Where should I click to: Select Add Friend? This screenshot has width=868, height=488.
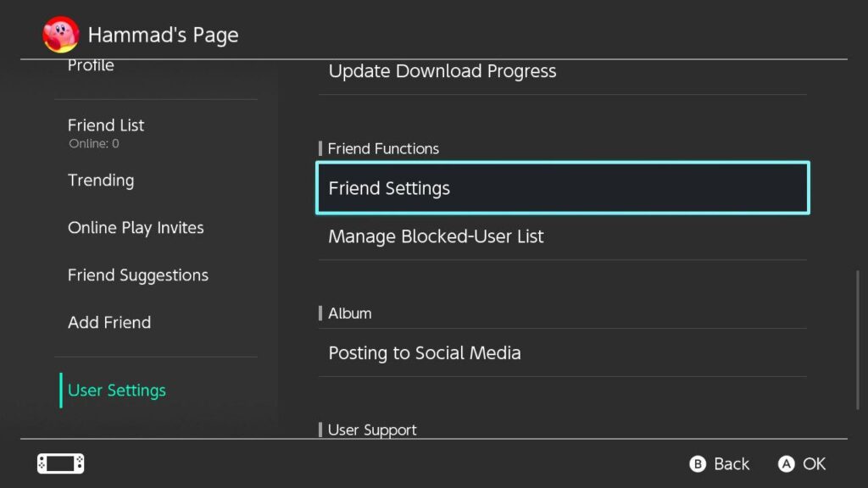(109, 323)
